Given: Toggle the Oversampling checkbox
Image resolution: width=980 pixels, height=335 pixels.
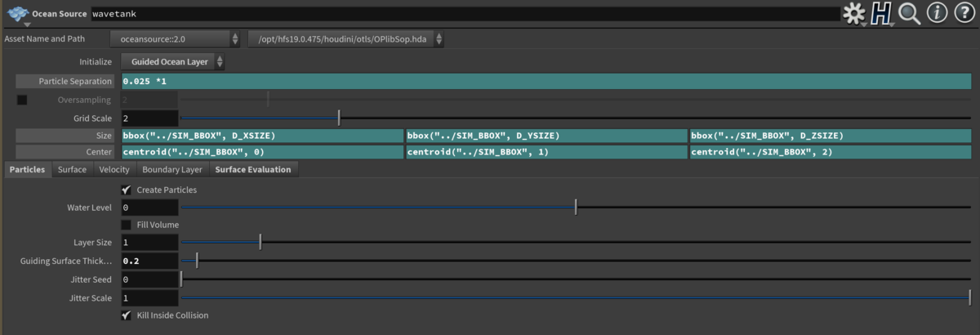Looking at the screenshot, I should point(22,100).
